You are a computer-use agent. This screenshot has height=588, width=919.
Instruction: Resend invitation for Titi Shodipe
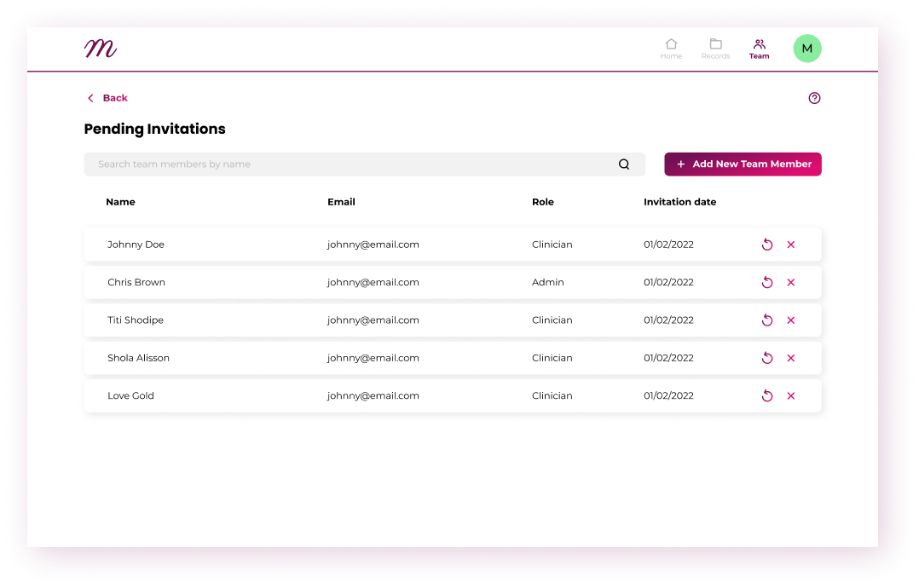tap(766, 320)
